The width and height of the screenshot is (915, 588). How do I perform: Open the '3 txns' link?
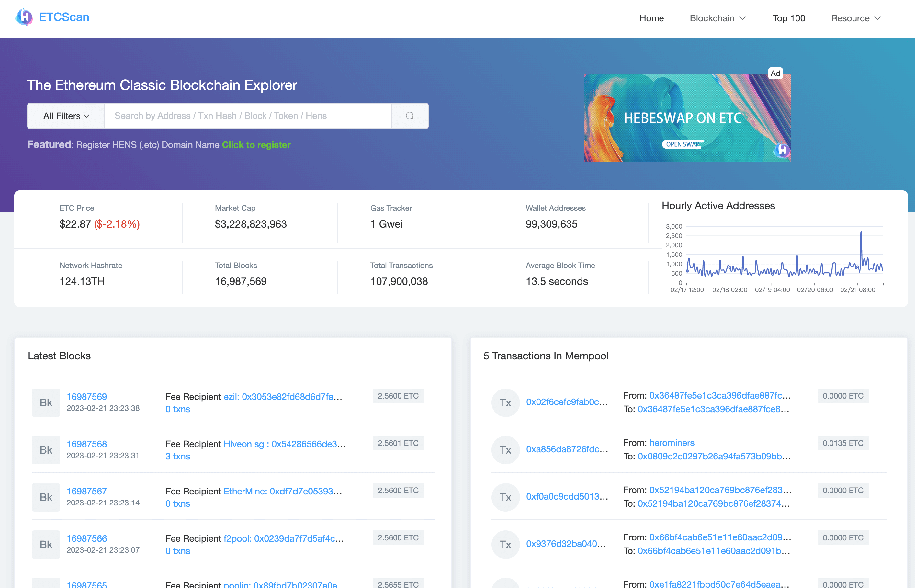(x=177, y=456)
